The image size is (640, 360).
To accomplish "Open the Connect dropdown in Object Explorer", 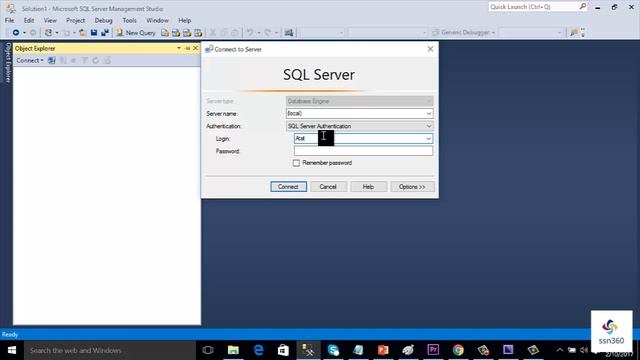I will 30,60.
